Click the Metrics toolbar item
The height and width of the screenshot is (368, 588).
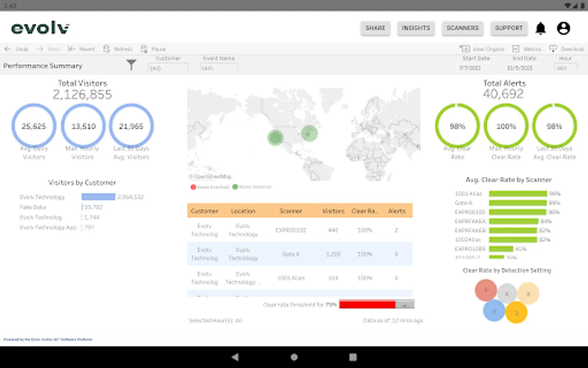pyautogui.click(x=527, y=49)
